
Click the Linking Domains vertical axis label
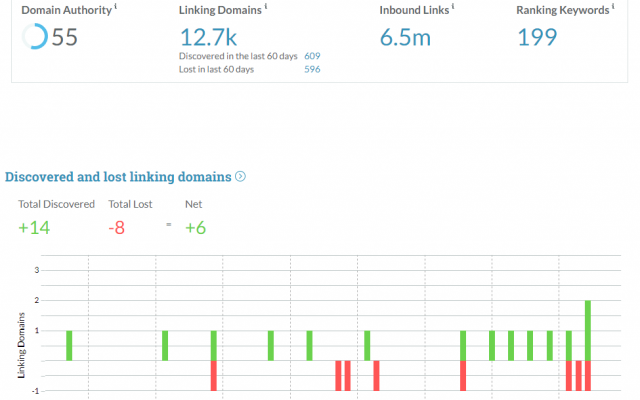coord(21,345)
